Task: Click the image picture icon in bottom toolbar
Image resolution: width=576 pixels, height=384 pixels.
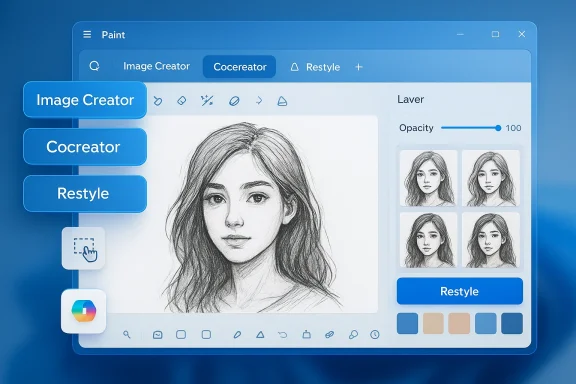Action: click(158, 335)
